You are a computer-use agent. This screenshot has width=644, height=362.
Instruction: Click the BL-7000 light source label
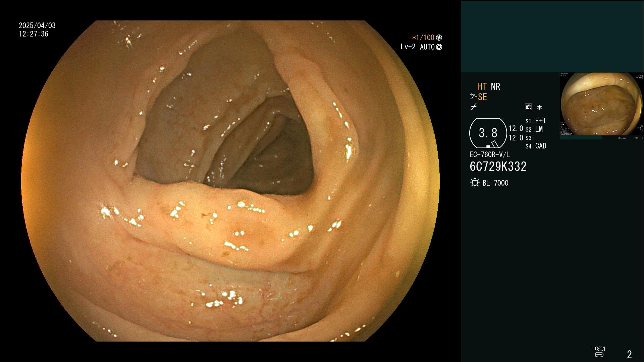click(x=495, y=183)
